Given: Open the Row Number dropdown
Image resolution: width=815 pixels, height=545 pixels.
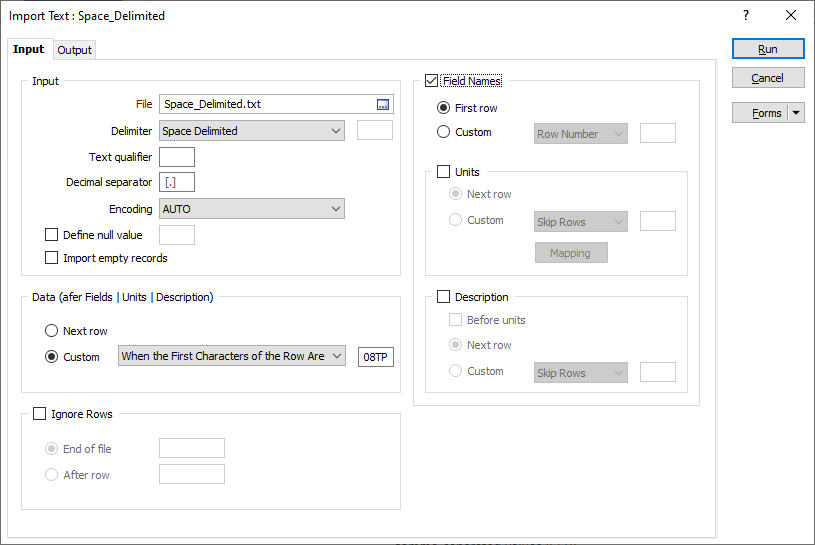Looking at the screenshot, I should pos(581,134).
